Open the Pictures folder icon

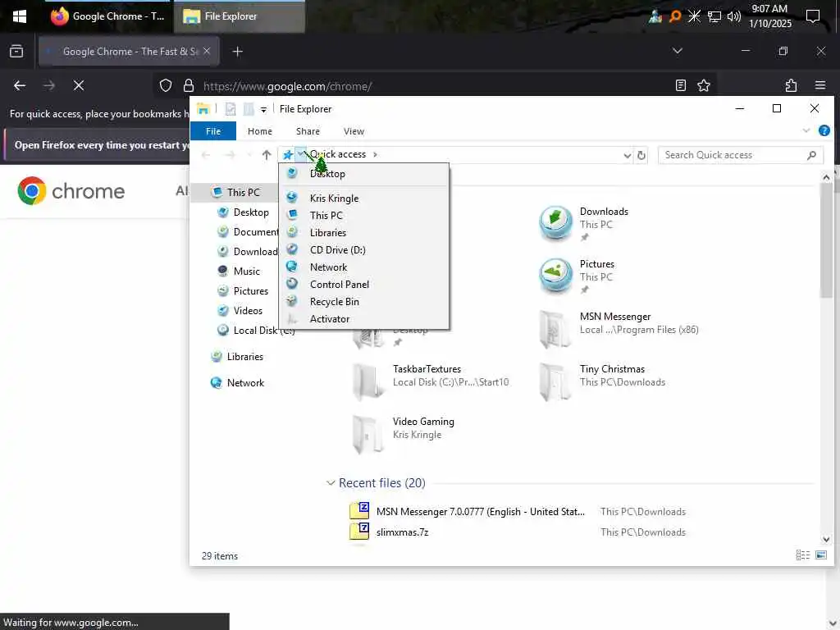point(555,276)
